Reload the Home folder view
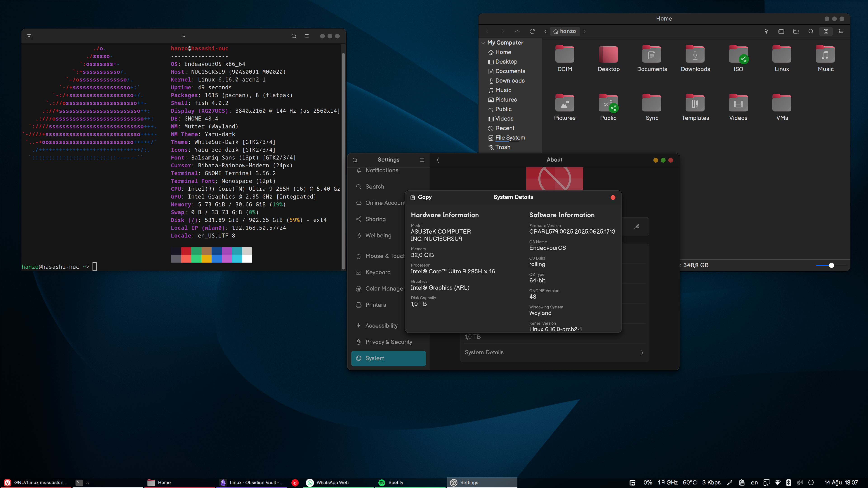 point(532,31)
